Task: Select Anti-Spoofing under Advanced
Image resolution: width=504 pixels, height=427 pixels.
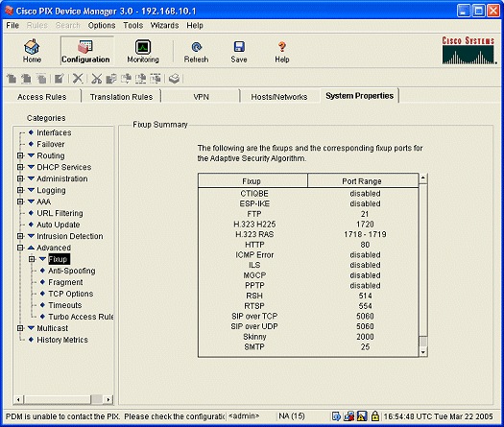Action: 72,271
